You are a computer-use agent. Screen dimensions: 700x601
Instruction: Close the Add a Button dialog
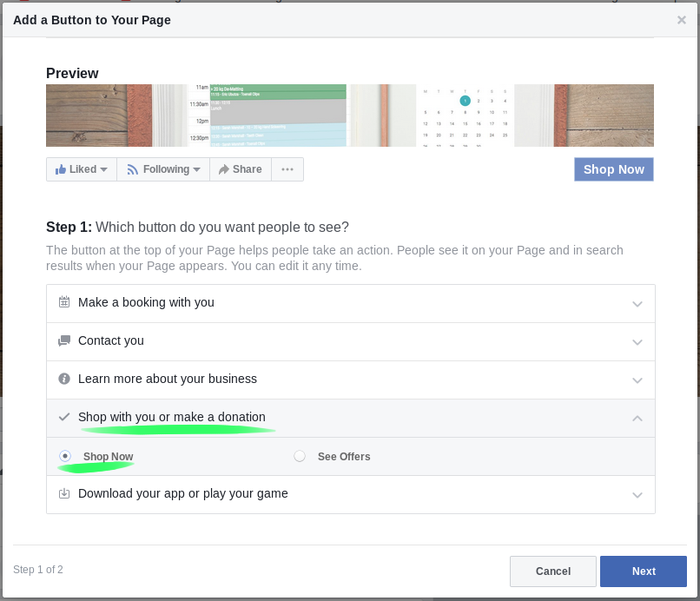(682, 20)
